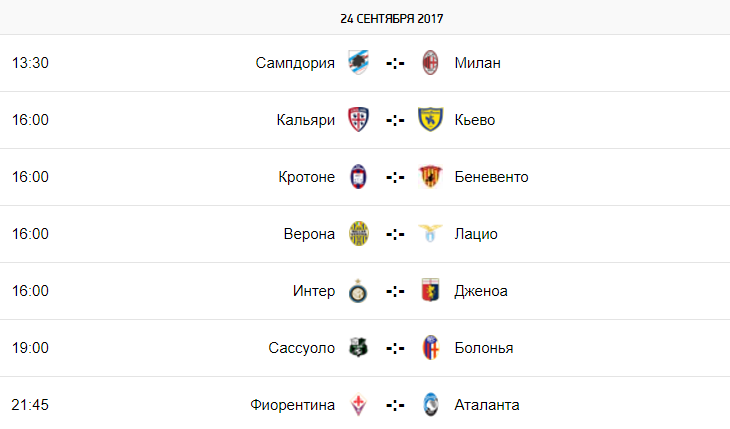The image size is (730, 429).
Task: Open the Верона team name link
Action: point(309,234)
